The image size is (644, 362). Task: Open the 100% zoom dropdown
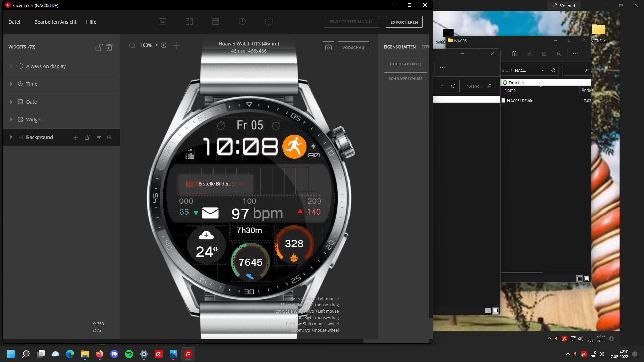pos(149,45)
